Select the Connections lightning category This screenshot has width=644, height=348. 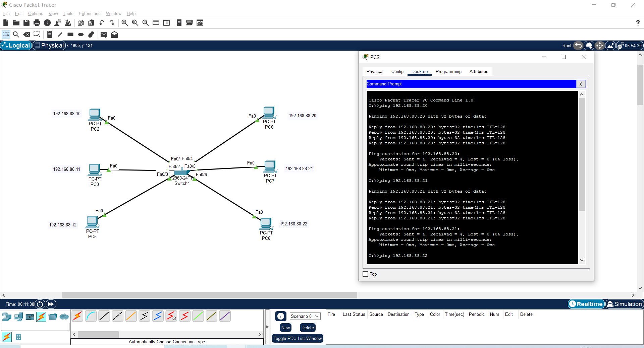(41, 317)
